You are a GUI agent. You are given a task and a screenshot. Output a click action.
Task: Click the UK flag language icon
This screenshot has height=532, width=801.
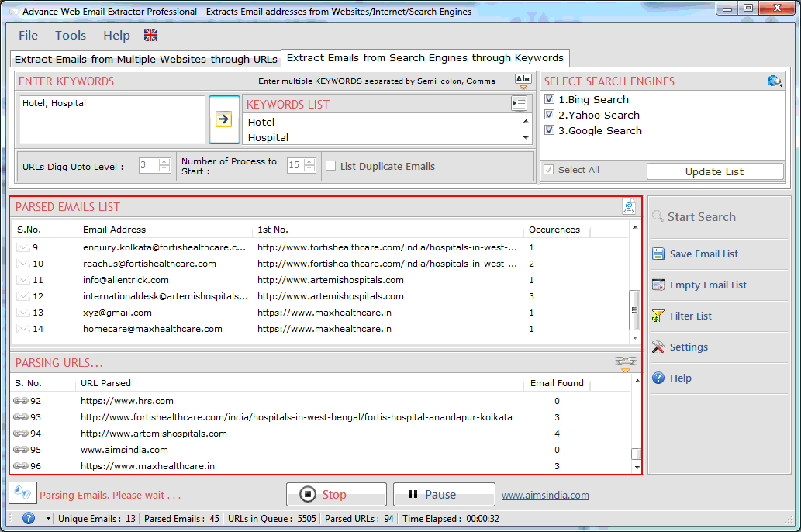150,35
